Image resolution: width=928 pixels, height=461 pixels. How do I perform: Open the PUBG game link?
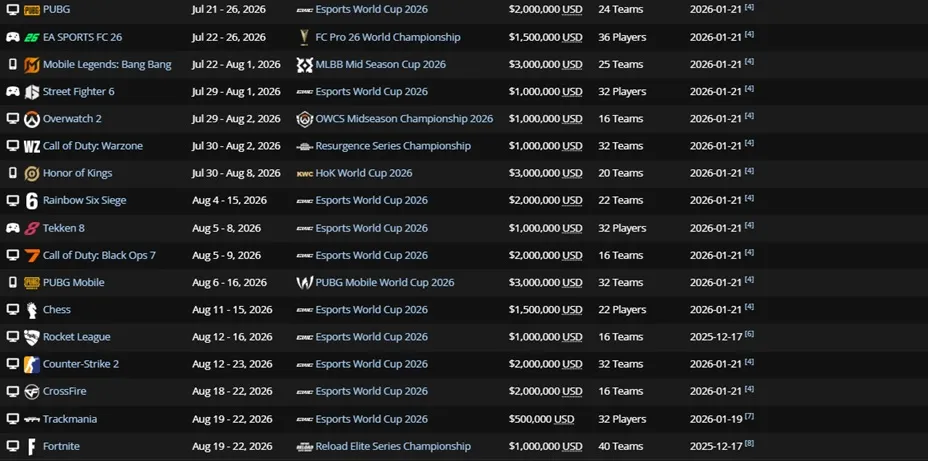tap(56, 9)
